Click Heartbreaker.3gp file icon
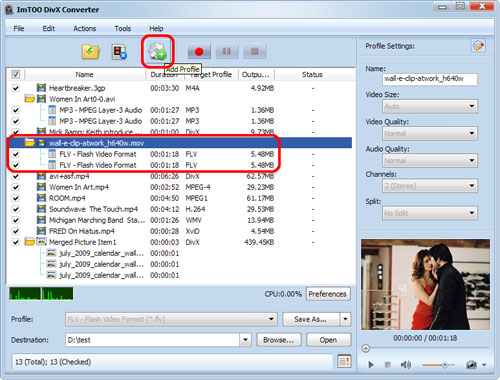 tap(41, 88)
